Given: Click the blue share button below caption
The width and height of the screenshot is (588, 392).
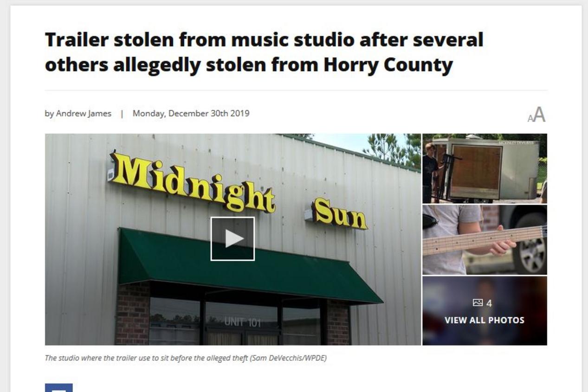Looking at the screenshot, I should pyautogui.click(x=59, y=388).
